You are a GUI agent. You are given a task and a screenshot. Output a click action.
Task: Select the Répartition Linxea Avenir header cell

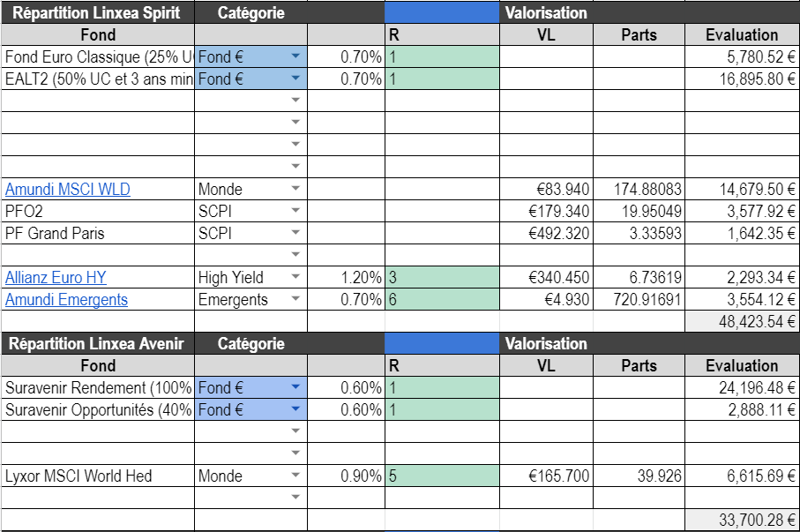(x=97, y=343)
